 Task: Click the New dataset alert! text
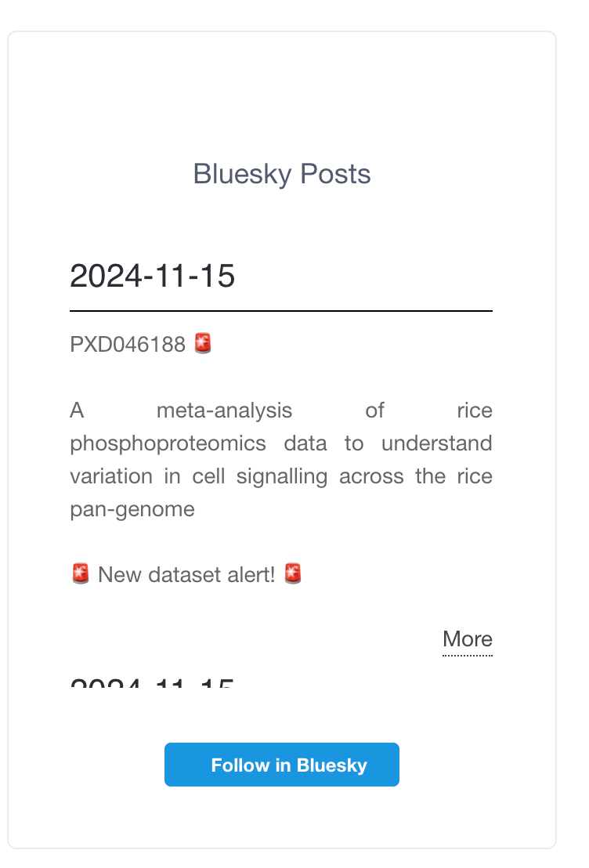coord(186,575)
